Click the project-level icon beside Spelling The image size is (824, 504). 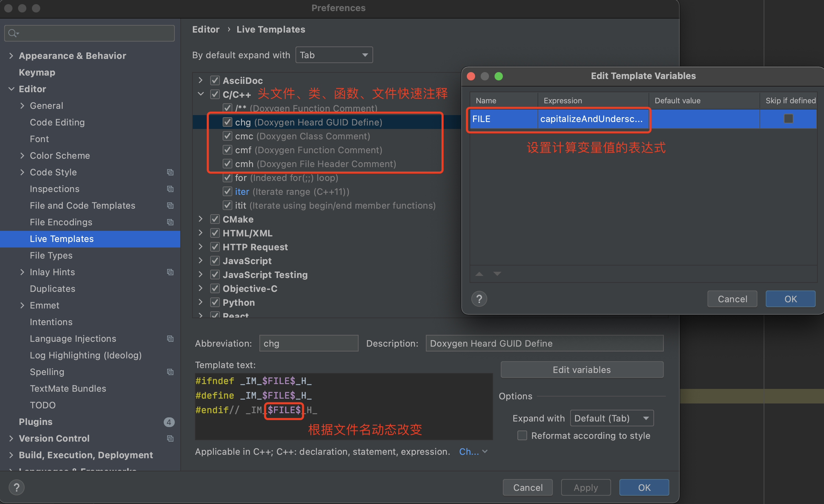(x=170, y=372)
